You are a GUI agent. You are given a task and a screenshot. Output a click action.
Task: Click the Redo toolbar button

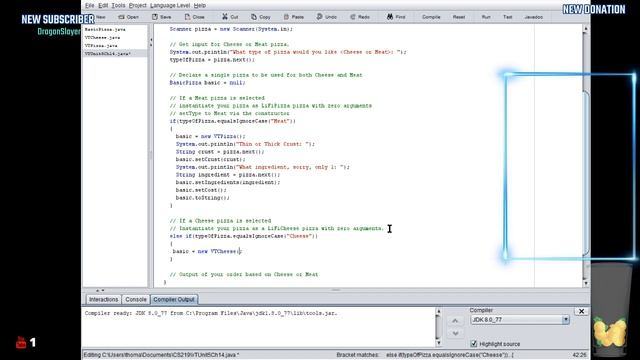360,17
